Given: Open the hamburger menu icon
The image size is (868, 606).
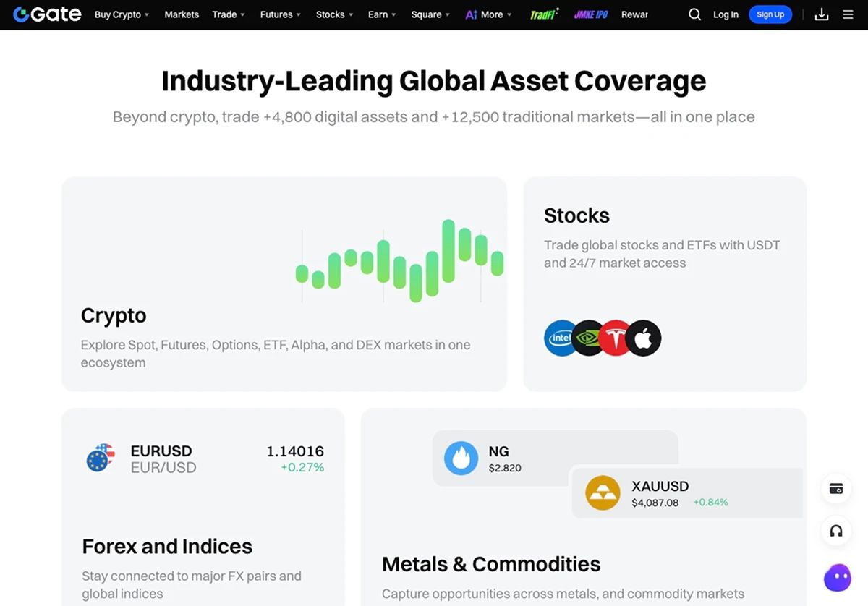Looking at the screenshot, I should pyautogui.click(x=848, y=14).
